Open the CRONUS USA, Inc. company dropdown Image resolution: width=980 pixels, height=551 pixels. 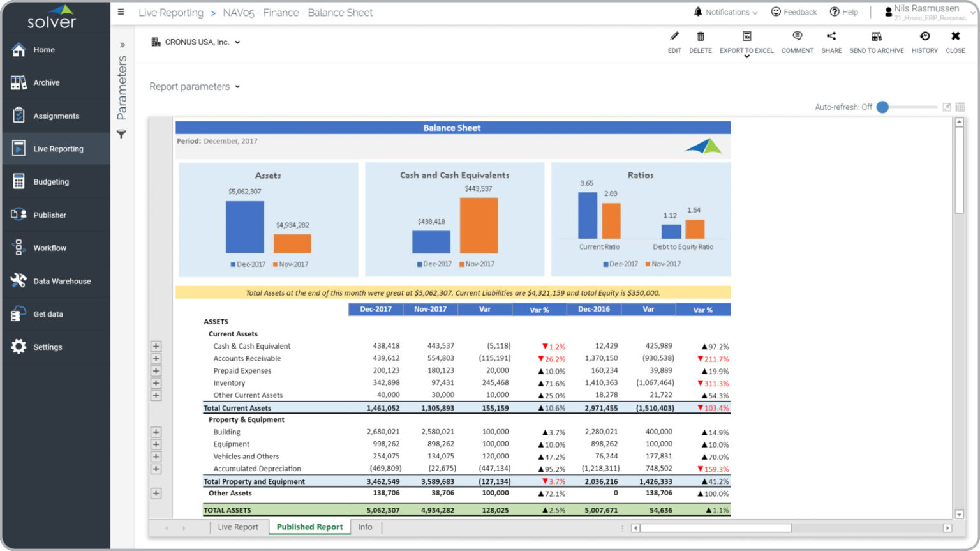[x=196, y=42]
